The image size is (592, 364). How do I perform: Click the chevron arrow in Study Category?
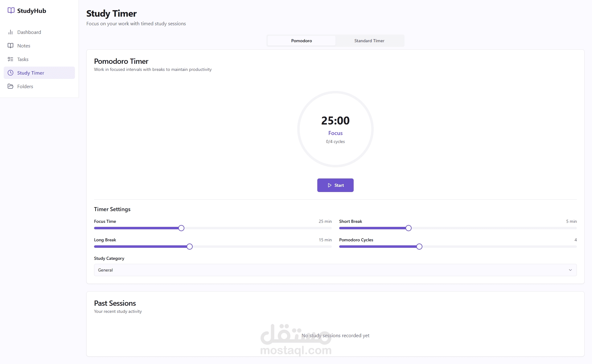point(570,270)
